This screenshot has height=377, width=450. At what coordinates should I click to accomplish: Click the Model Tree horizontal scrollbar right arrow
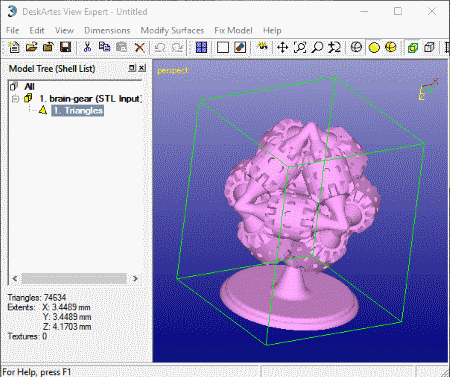pyautogui.click(x=135, y=278)
